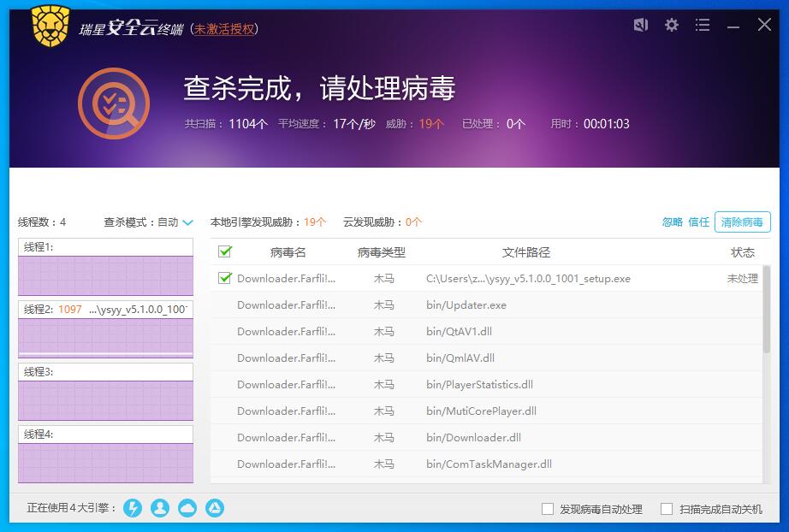
Task: Select the bin/PlayerStatistics.dll row
Action: tap(487, 385)
